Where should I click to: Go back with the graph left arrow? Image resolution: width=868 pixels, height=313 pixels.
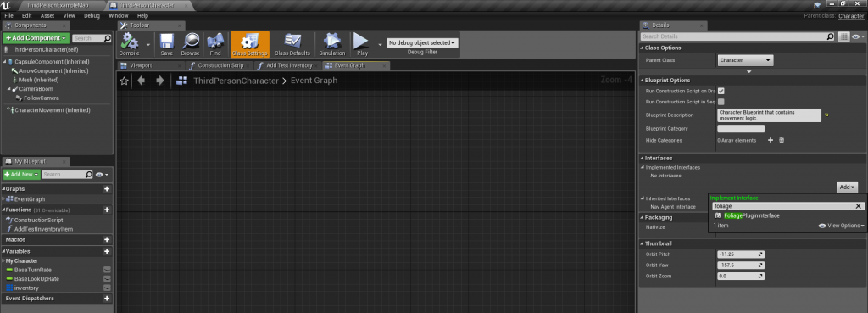click(x=142, y=81)
